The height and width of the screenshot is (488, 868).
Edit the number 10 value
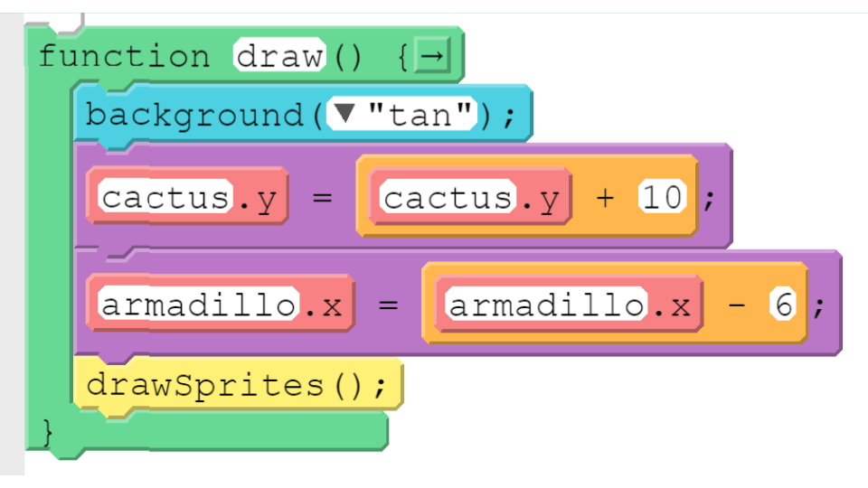click(662, 196)
